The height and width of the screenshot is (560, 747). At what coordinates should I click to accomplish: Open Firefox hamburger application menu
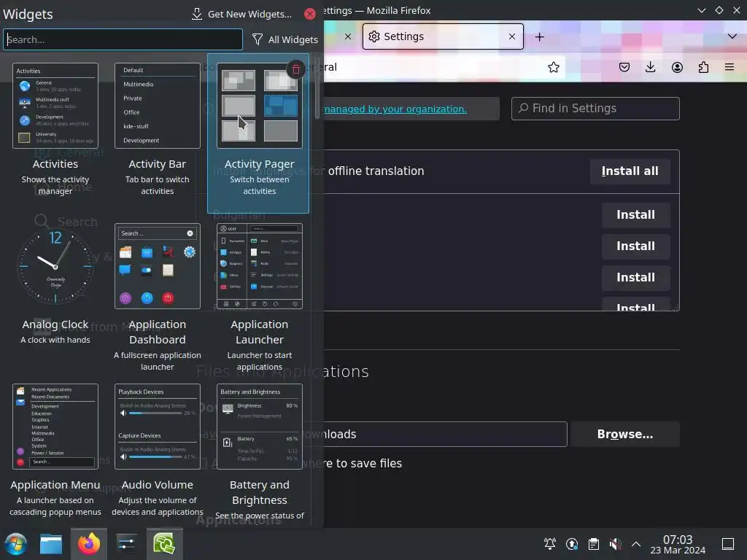pyautogui.click(x=729, y=67)
